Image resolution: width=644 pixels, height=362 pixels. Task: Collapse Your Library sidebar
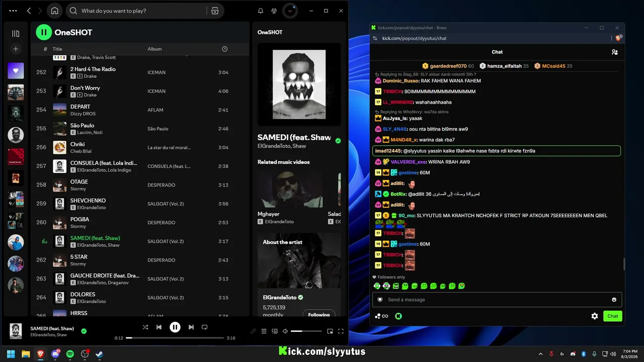16,33
